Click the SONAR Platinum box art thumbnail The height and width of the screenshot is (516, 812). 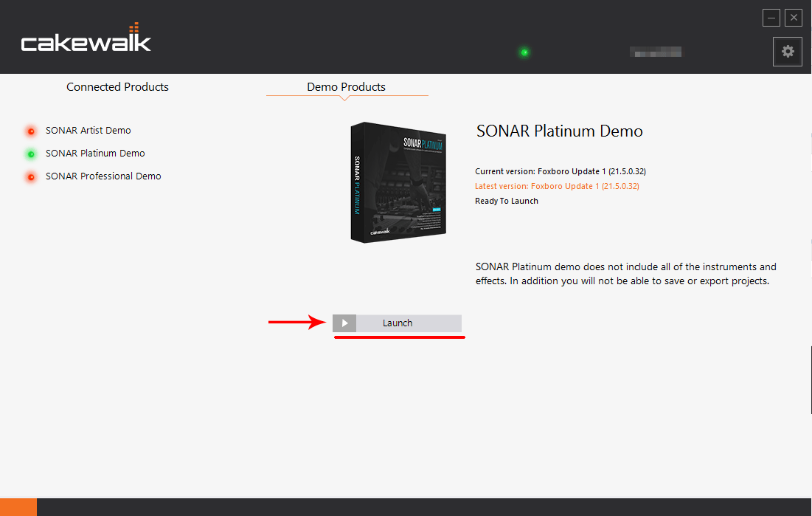pos(398,182)
